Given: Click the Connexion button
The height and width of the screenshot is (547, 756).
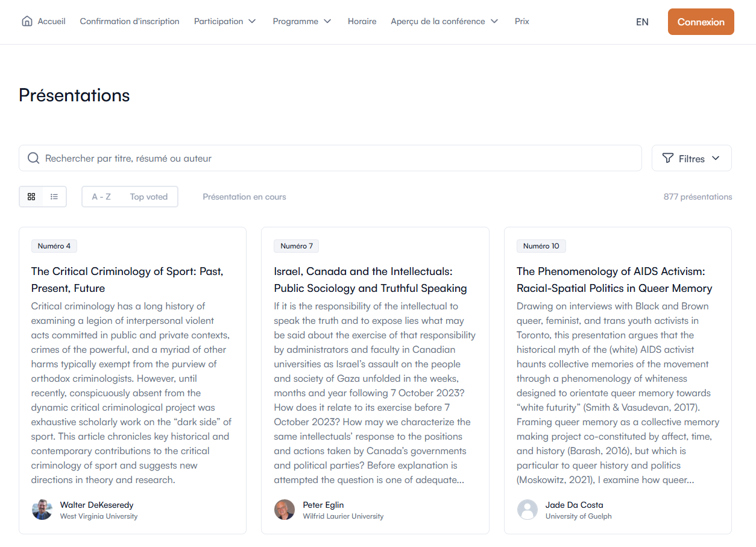Looking at the screenshot, I should [701, 22].
